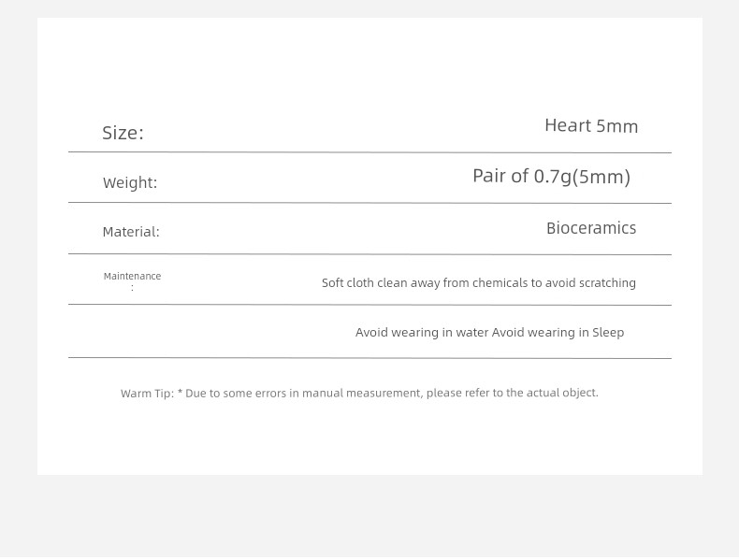Click the "Material:" label
Image resolution: width=739 pixels, height=560 pixels.
pos(131,232)
